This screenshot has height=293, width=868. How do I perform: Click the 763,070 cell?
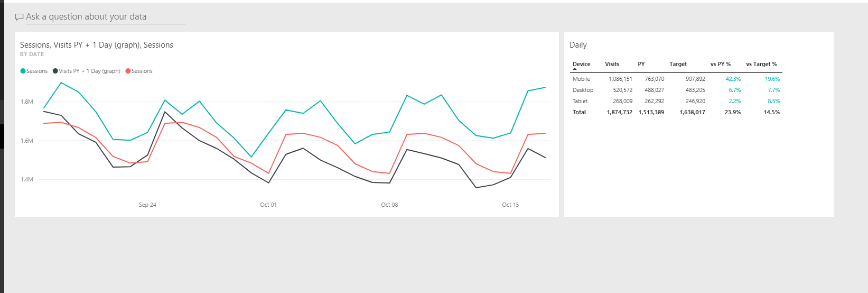654,79
